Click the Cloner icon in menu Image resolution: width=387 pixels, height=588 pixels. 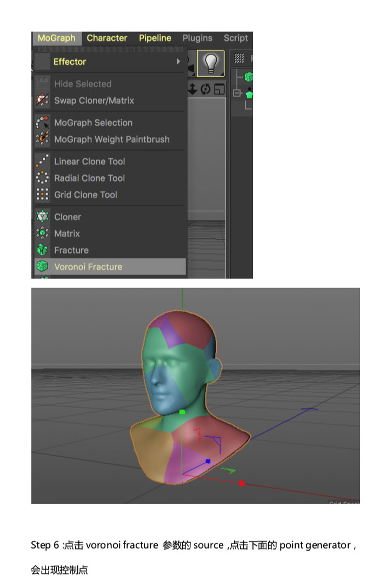(x=42, y=216)
